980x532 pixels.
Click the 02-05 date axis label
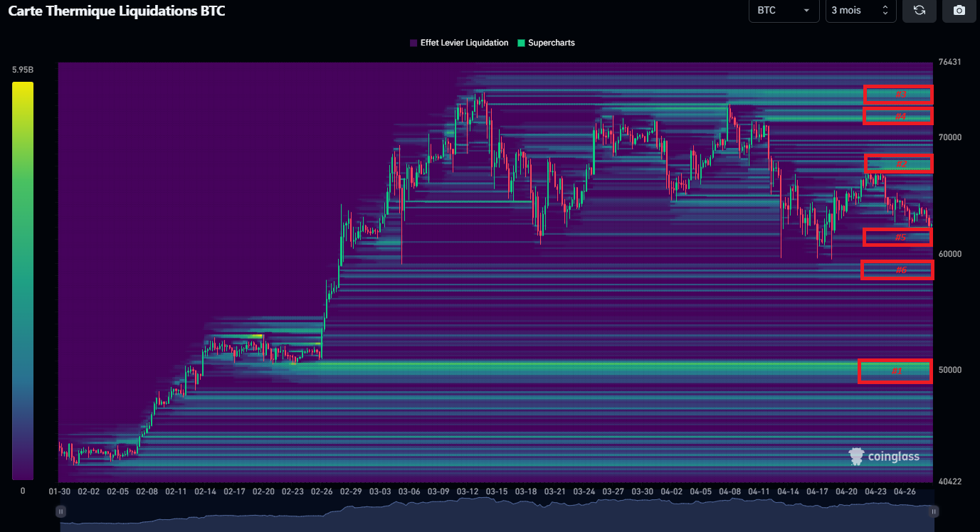pos(117,491)
